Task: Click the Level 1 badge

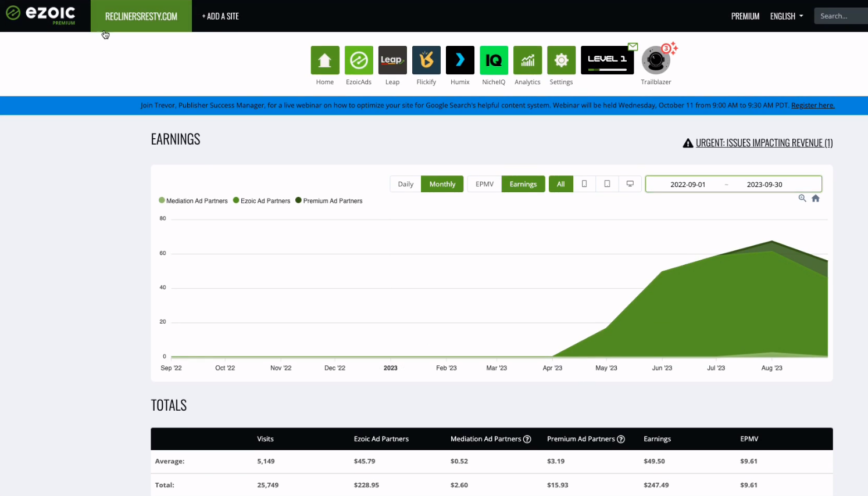Action: 607,60
